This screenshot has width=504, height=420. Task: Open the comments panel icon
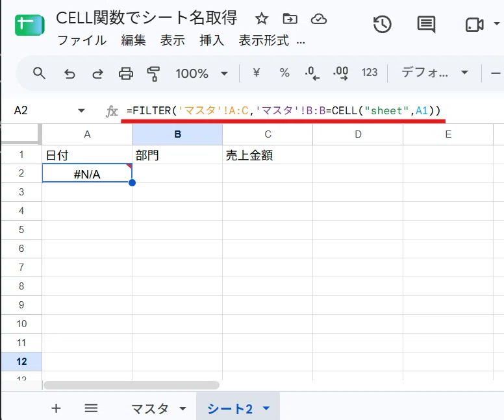tap(426, 25)
